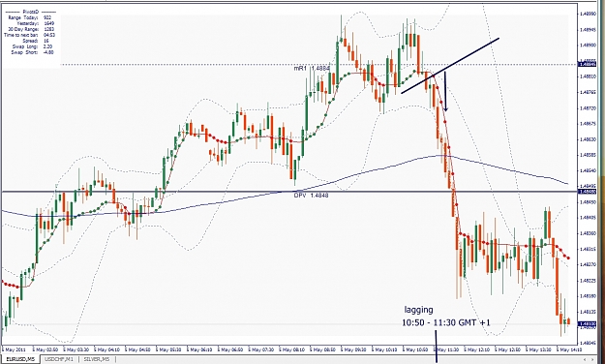Click the Swap Short value -4.80
The height and width of the screenshot is (364, 605).
point(48,52)
